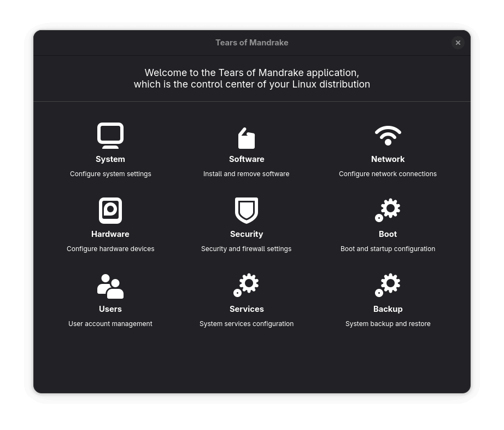Click "System services configuration" description

pos(247,324)
